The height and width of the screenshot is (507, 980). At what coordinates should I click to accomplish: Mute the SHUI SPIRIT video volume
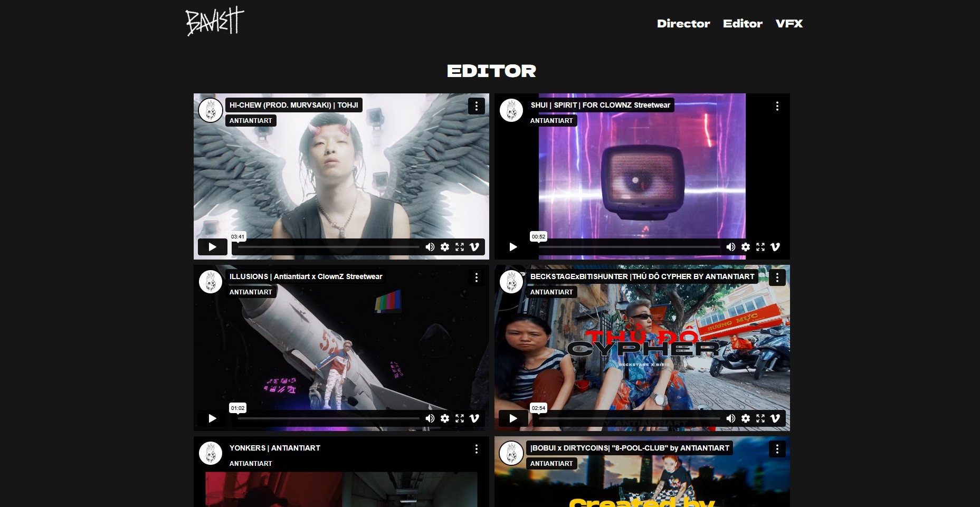(x=731, y=247)
